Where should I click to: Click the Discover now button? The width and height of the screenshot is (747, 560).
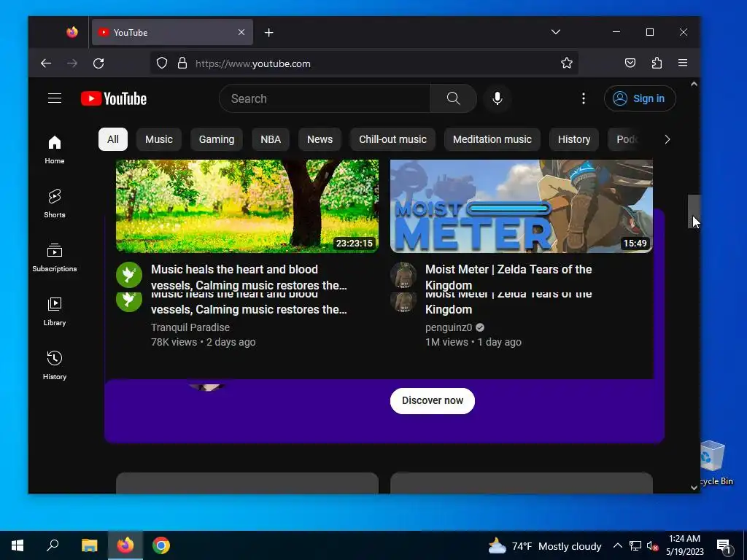(x=433, y=400)
